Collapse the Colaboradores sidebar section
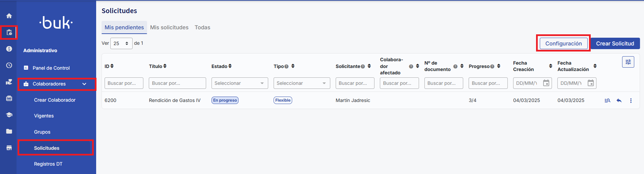Screen dimensions: 644x174 pyautogui.click(x=84, y=84)
